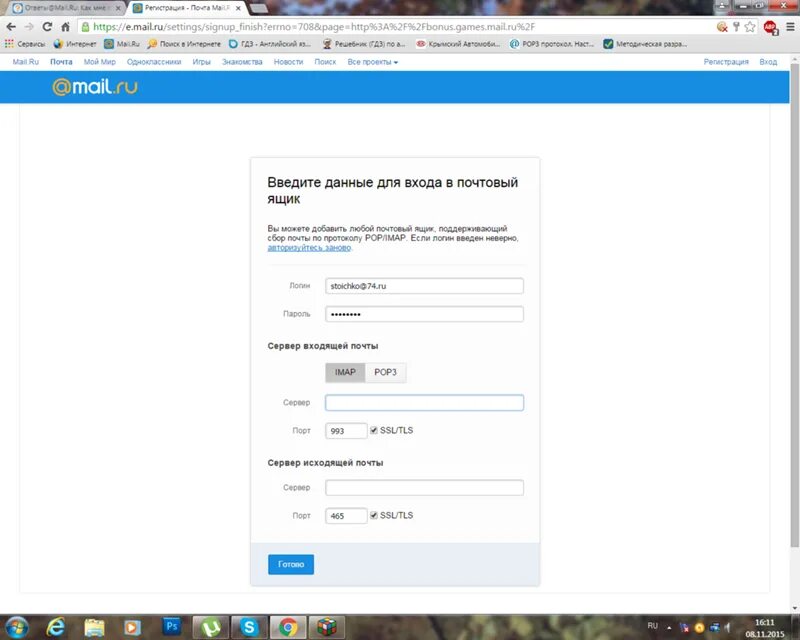The width and height of the screenshot is (800, 640).
Task: Open Знакомства navigation link
Action: tap(242, 62)
